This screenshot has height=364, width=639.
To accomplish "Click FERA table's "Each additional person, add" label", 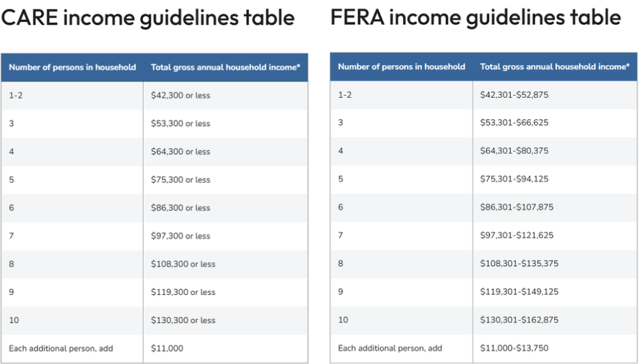I will [390, 348].
